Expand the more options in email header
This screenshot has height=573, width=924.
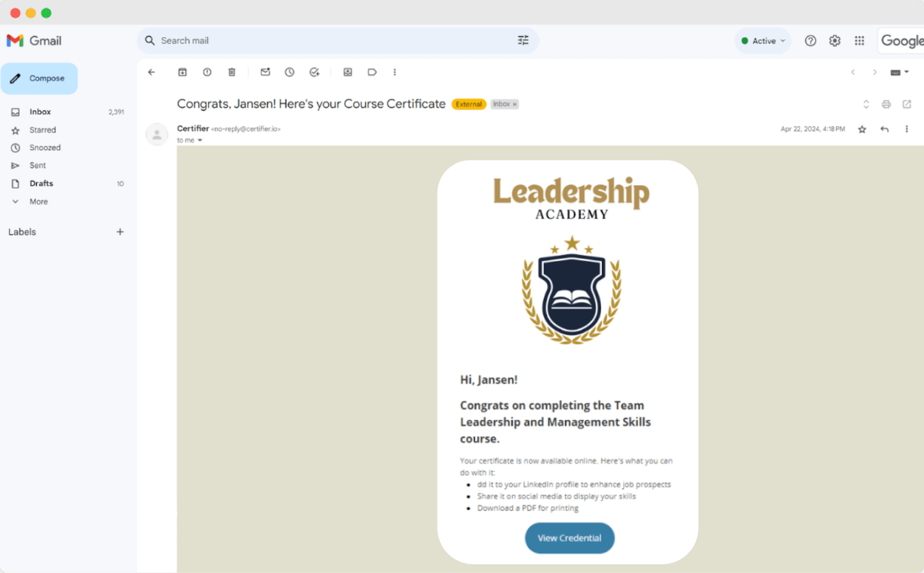pos(908,129)
